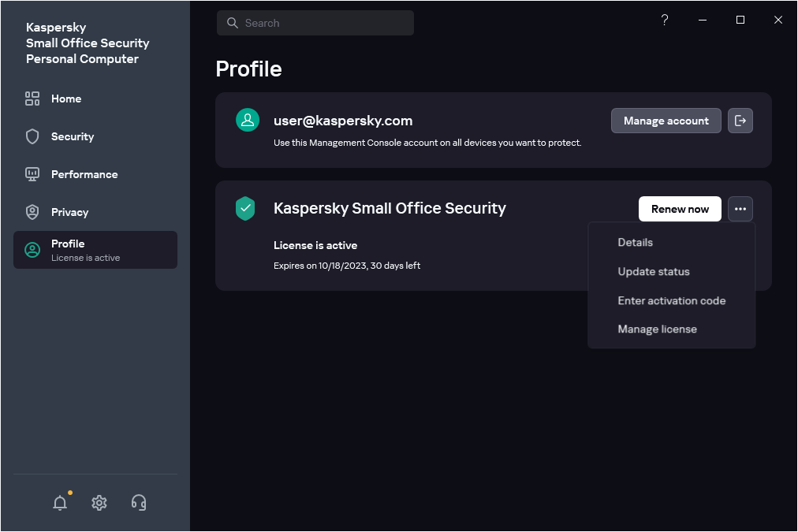Select Details from the license menu
The image size is (798, 532).
(635, 243)
